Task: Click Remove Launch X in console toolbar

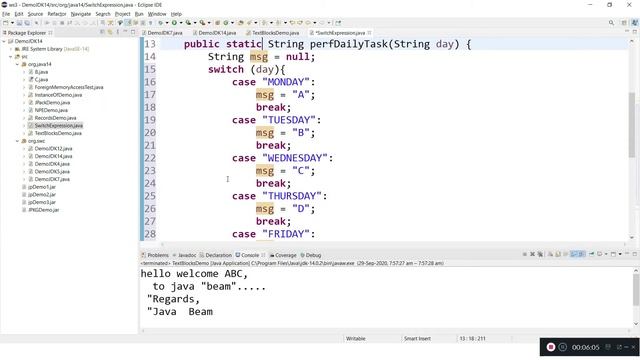Action: [532, 254]
